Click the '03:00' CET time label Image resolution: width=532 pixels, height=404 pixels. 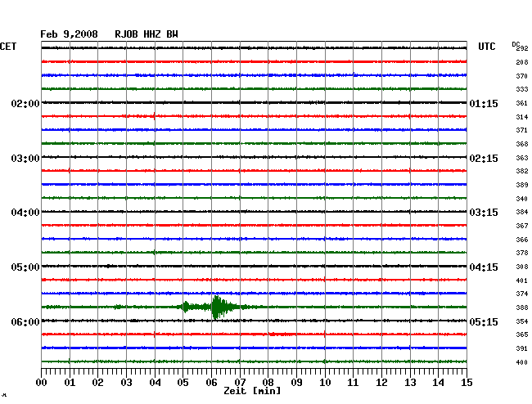point(25,159)
